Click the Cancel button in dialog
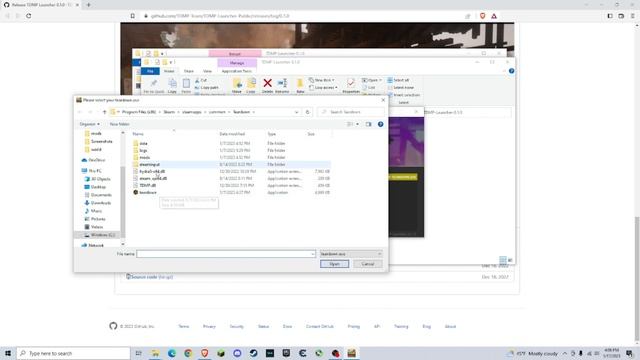This screenshot has width=640, height=360. 367,264
